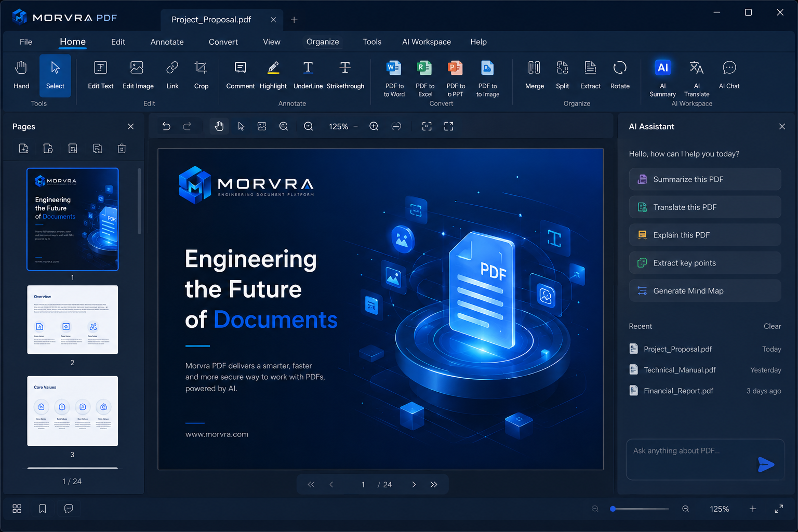Screen dimensions: 798x532
Task: Undo the last action
Action: click(x=166, y=126)
